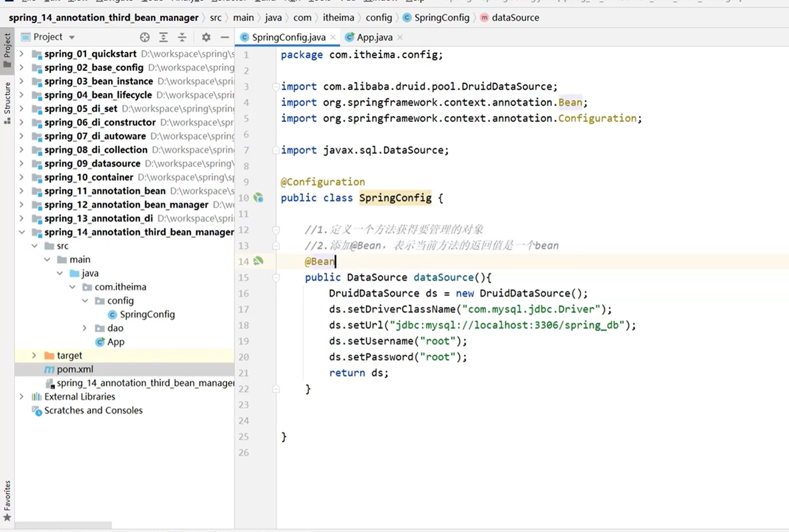
Task: Switch to the App.java tab
Action: click(374, 37)
